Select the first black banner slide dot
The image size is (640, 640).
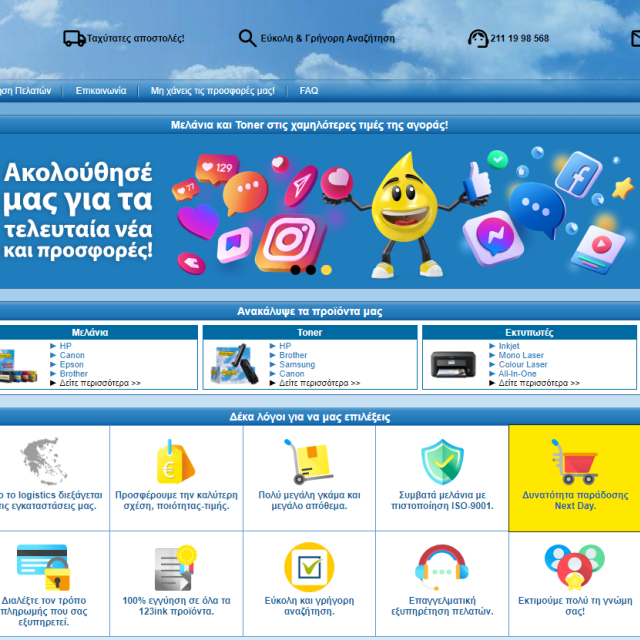(x=296, y=270)
